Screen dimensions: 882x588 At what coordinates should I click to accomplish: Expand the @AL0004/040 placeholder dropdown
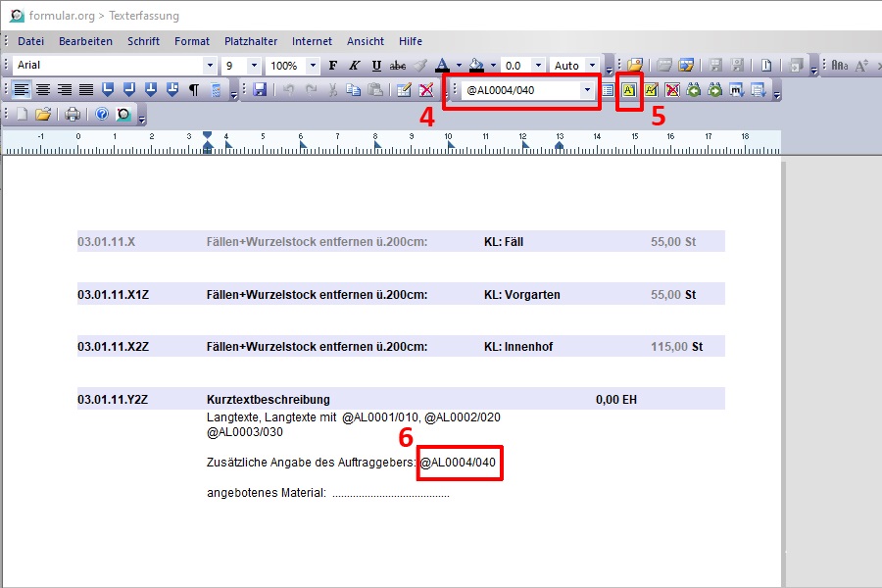(588, 90)
